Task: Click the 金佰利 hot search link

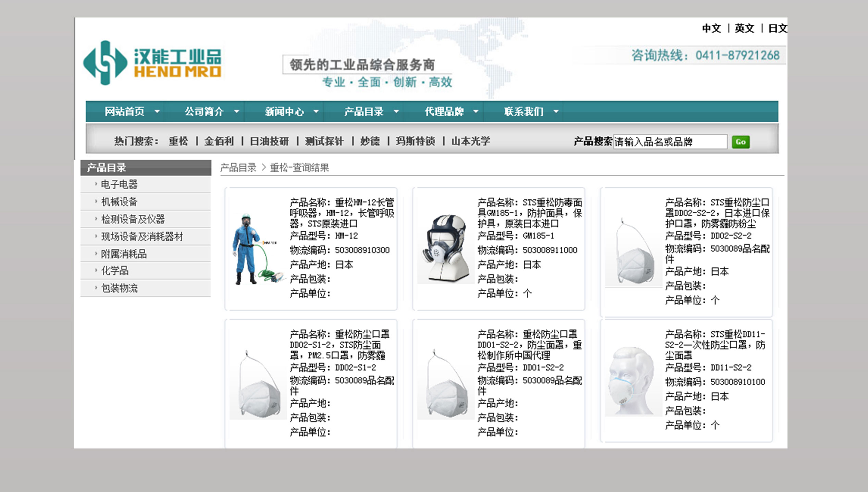Action: 219,141
